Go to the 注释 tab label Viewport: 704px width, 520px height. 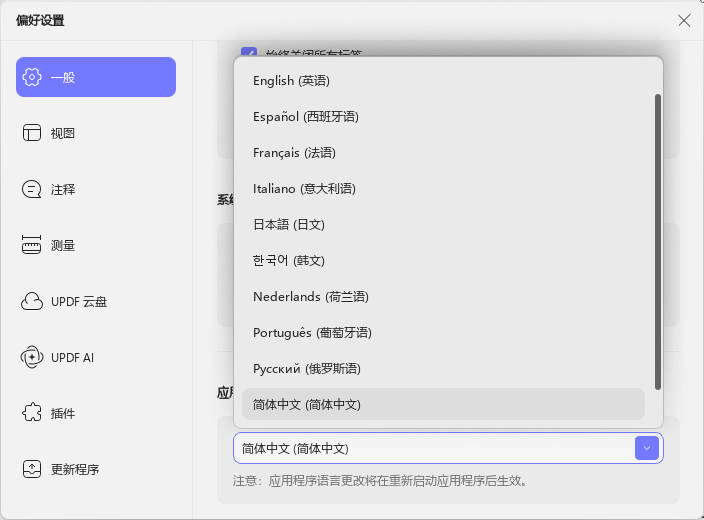[63, 189]
